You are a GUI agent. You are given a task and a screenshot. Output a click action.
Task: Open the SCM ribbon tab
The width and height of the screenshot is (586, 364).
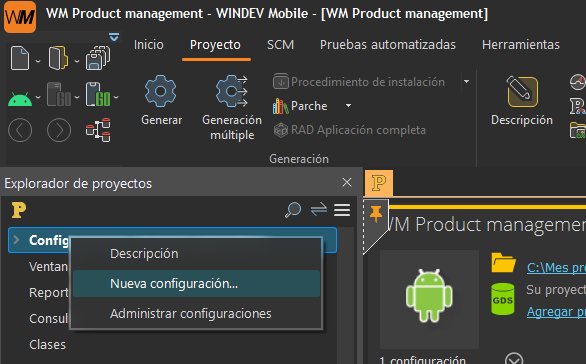point(280,45)
